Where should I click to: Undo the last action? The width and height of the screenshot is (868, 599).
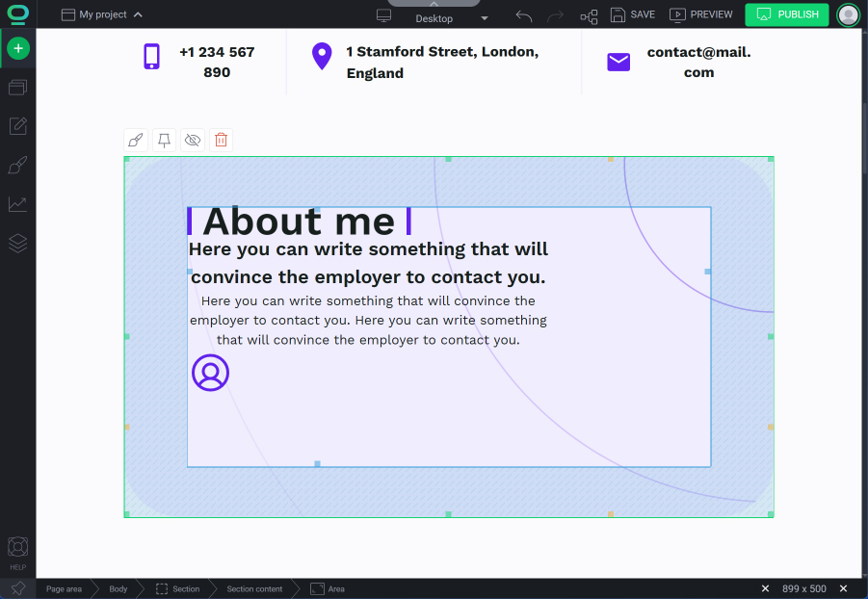click(x=524, y=15)
